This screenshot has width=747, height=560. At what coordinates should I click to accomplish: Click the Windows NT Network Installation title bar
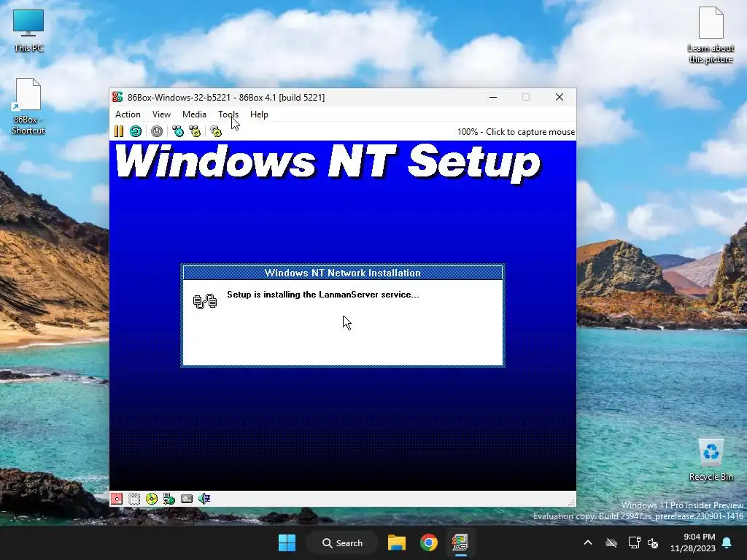[x=343, y=273]
